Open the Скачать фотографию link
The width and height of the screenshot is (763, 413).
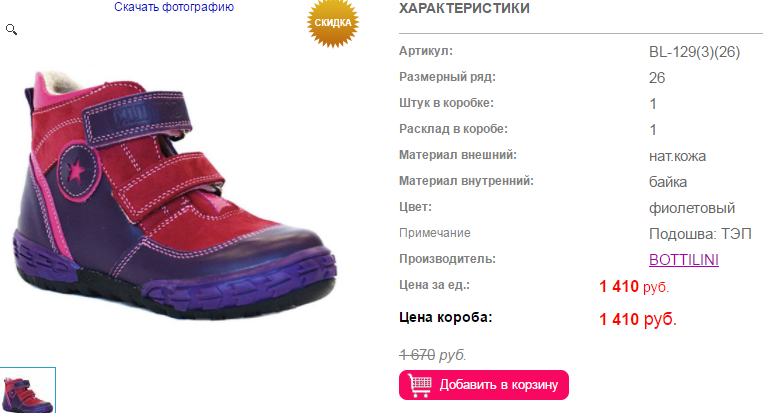(x=174, y=7)
